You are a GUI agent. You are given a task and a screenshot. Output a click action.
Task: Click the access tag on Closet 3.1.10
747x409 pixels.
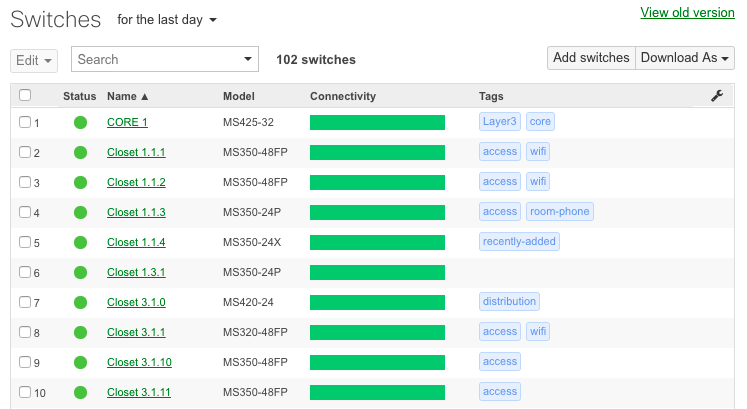pos(500,361)
